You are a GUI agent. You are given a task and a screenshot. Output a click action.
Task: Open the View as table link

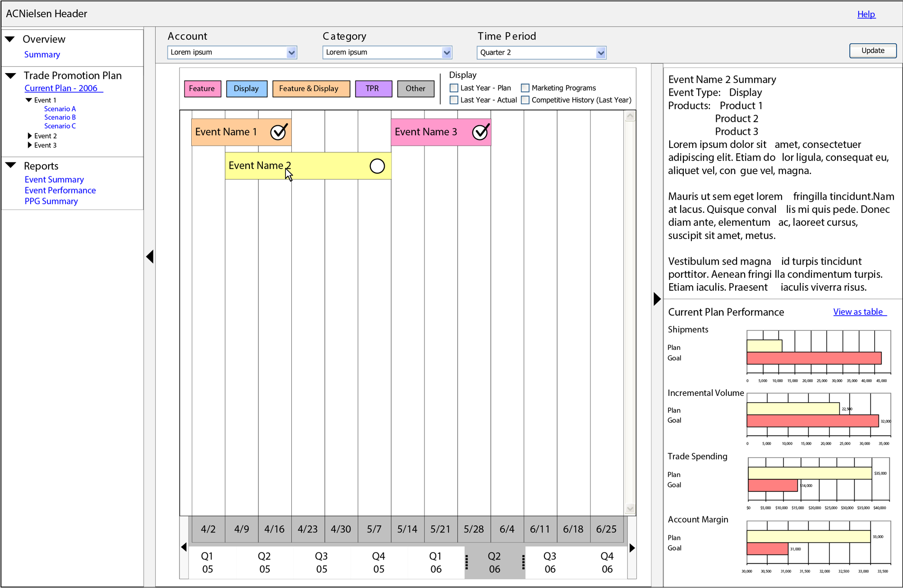[x=859, y=312]
